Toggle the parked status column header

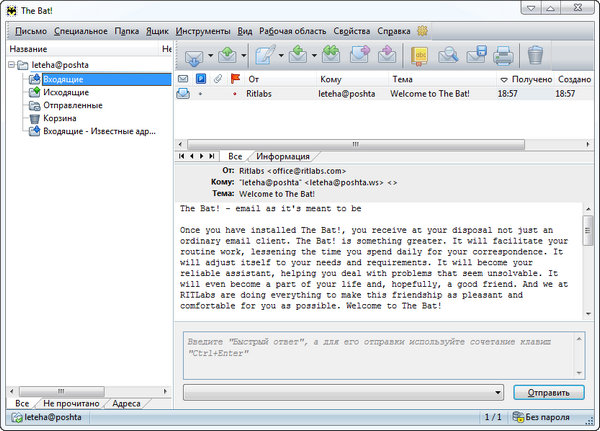(x=201, y=79)
